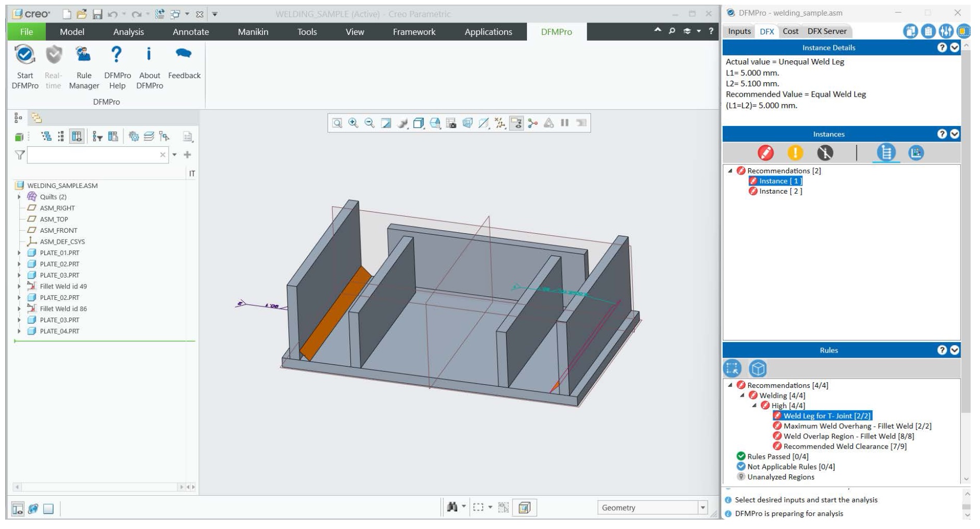
Task: Select the Zoom In tool
Action: pyautogui.click(x=354, y=124)
